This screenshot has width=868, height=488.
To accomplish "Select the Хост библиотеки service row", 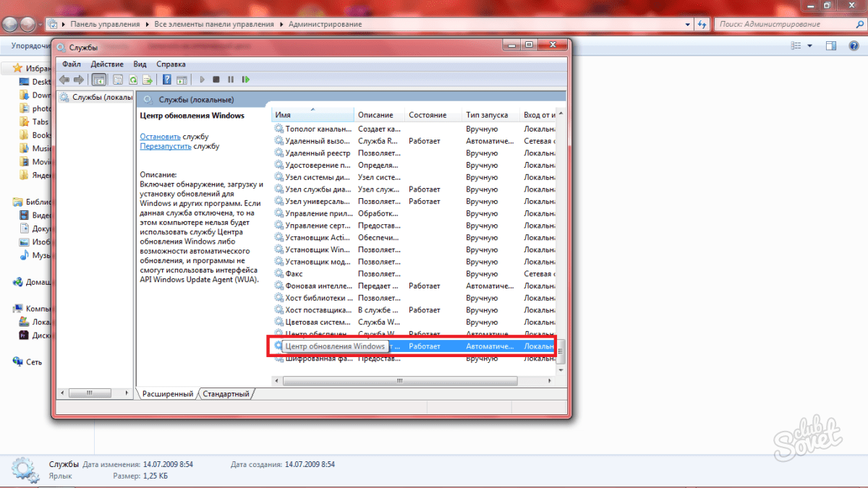I will coord(414,298).
